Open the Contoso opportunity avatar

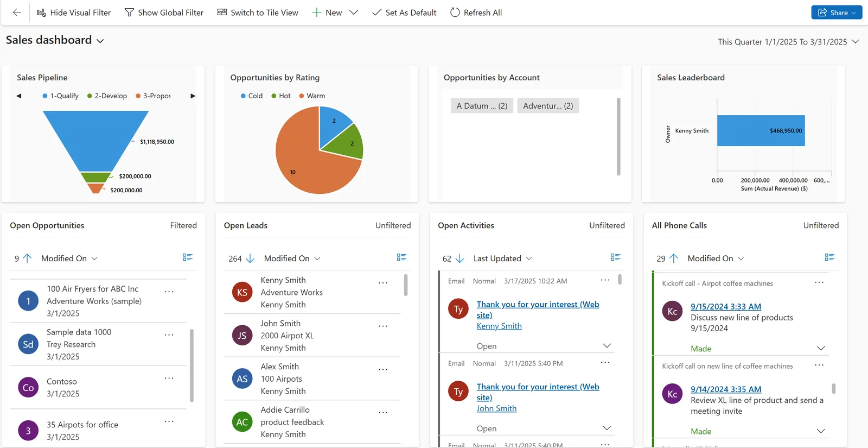[28, 388]
